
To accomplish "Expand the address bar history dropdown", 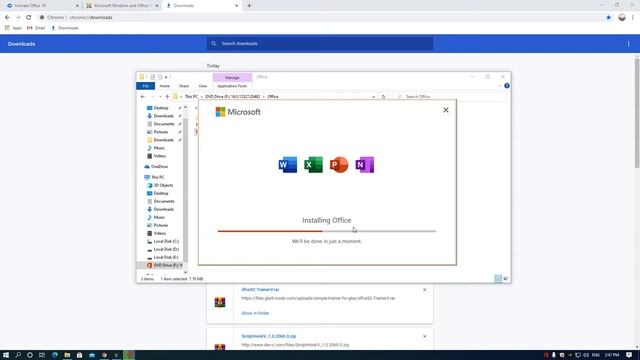I will click(x=373, y=97).
